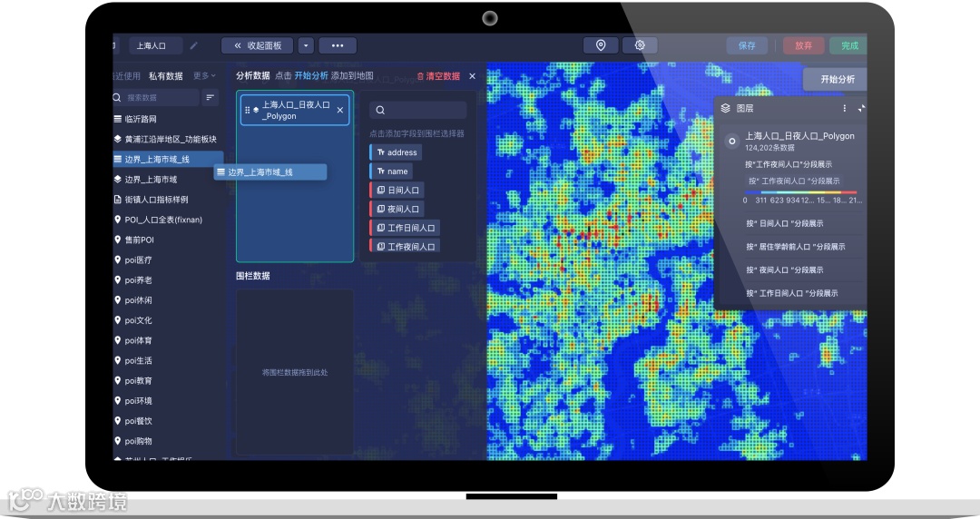This screenshot has width=980, height=519.
Task: Click the blue 开始分析 link text
Action: [x=311, y=75]
